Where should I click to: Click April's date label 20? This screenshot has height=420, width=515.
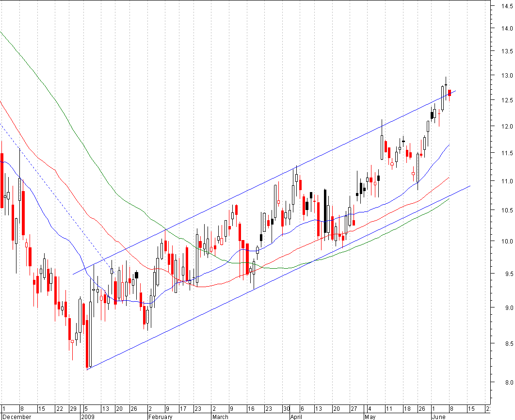pyautogui.click(x=337, y=409)
